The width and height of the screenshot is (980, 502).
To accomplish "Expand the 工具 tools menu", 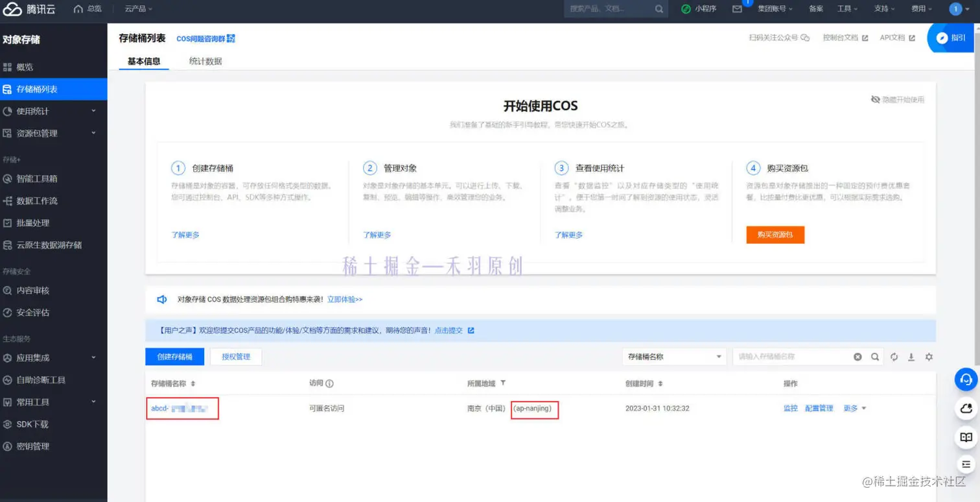I will 847,9.
